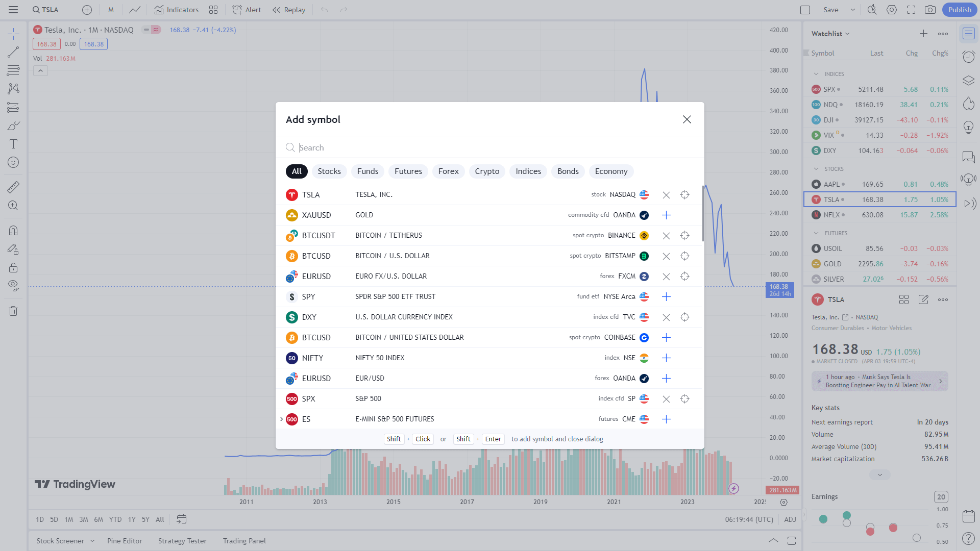Take a chart snapshot with camera icon
This screenshot has height=551, width=980.
tap(930, 10)
